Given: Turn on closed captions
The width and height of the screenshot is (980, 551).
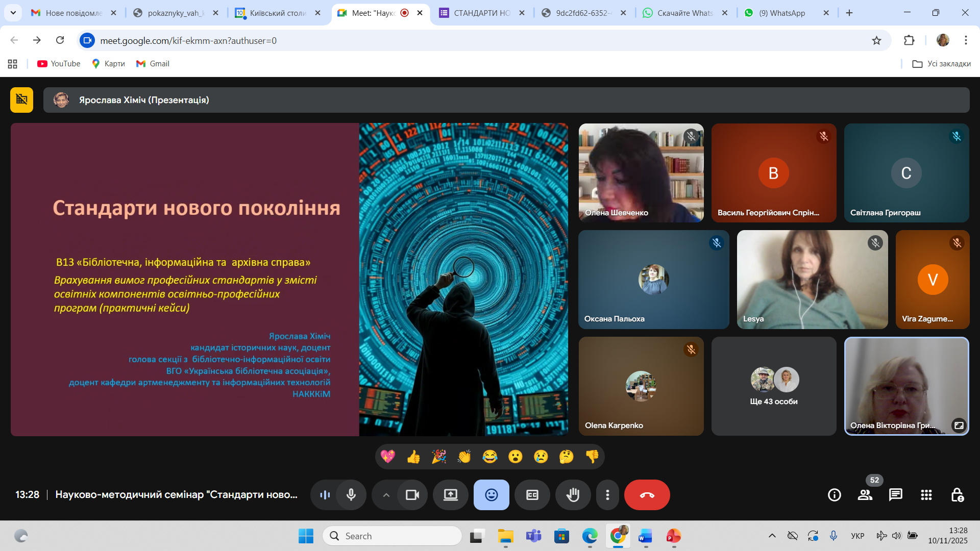Looking at the screenshot, I should (x=532, y=495).
